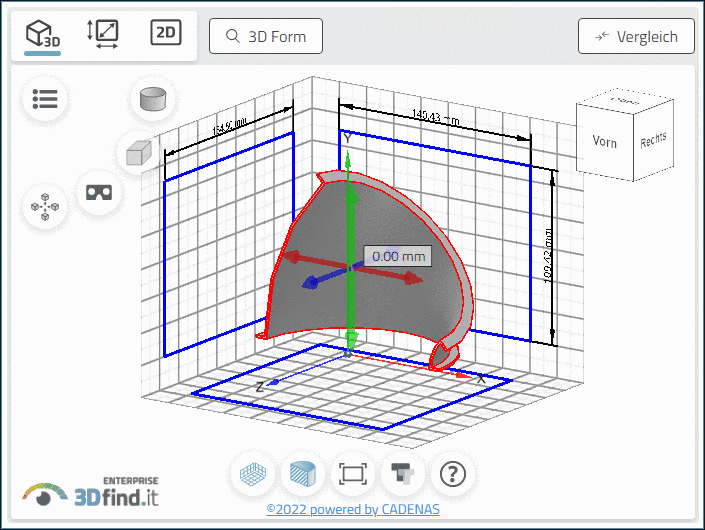The height and width of the screenshot is (530, 705).
Task: Activate the VR goggles mode icon
Action: pyautogui.click(x=99, y=193)
